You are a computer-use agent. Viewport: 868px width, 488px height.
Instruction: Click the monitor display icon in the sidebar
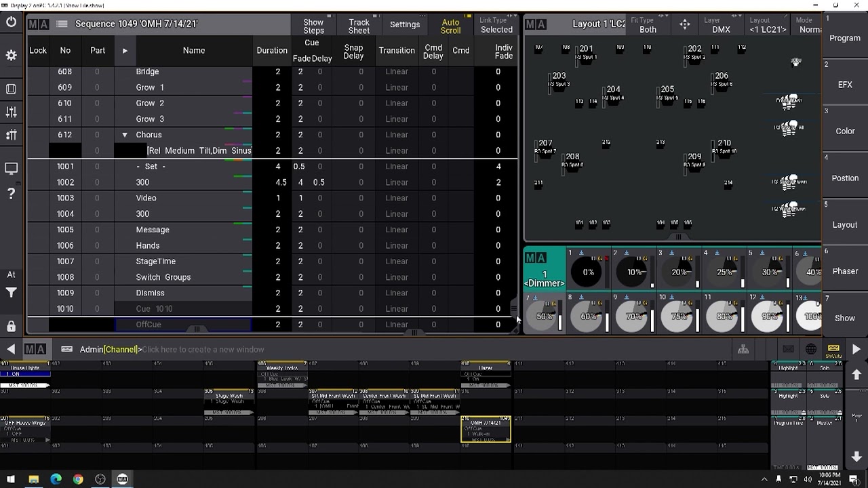click(x=11, y=168)
